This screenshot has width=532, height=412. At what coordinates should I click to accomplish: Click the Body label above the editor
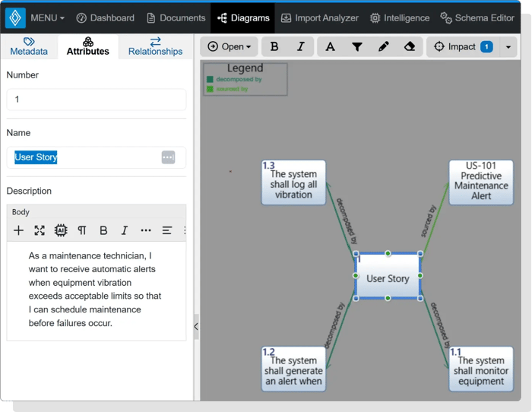[21, 212]
